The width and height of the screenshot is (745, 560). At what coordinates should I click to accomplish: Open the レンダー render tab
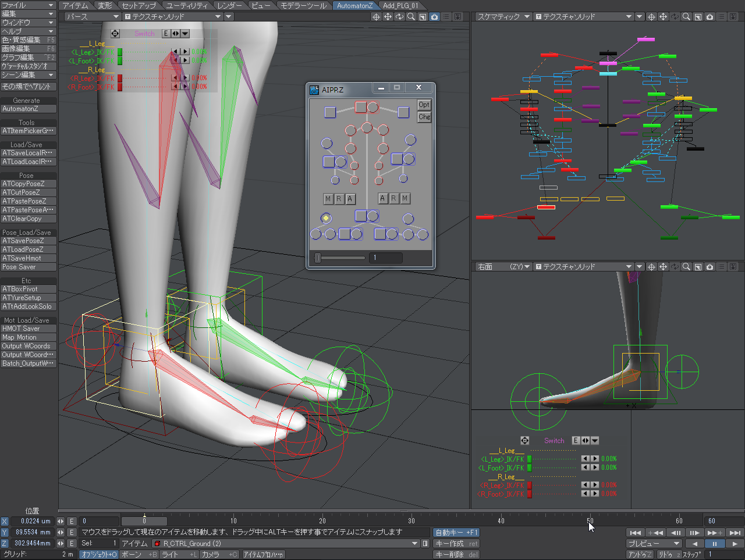point(229,5)
